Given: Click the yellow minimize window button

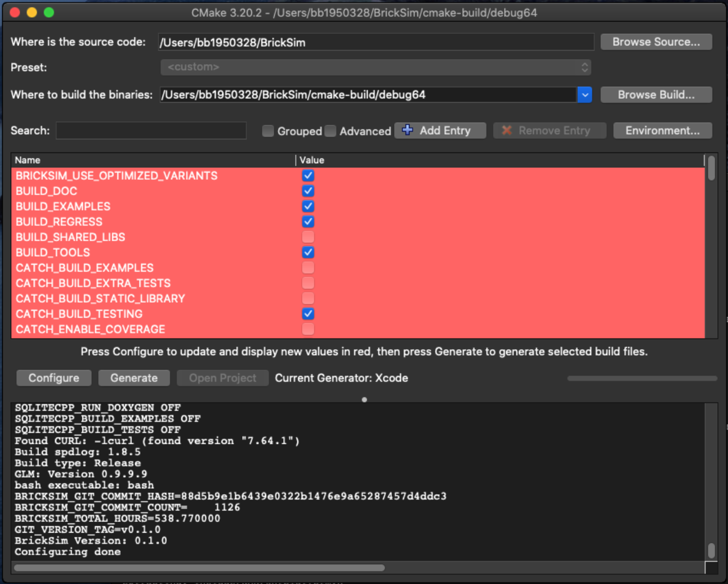Looking at the screenshot, I should (x=32, y=12).
